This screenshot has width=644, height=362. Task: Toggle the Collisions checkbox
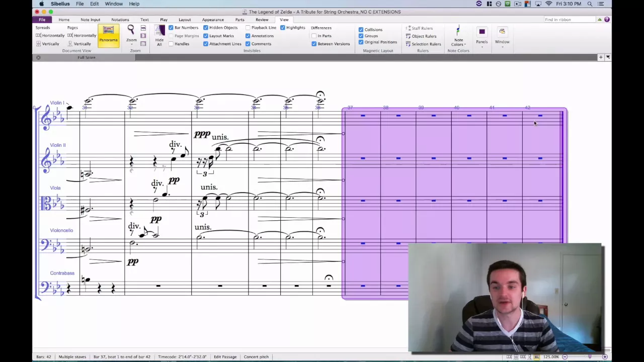click(361, 30)
